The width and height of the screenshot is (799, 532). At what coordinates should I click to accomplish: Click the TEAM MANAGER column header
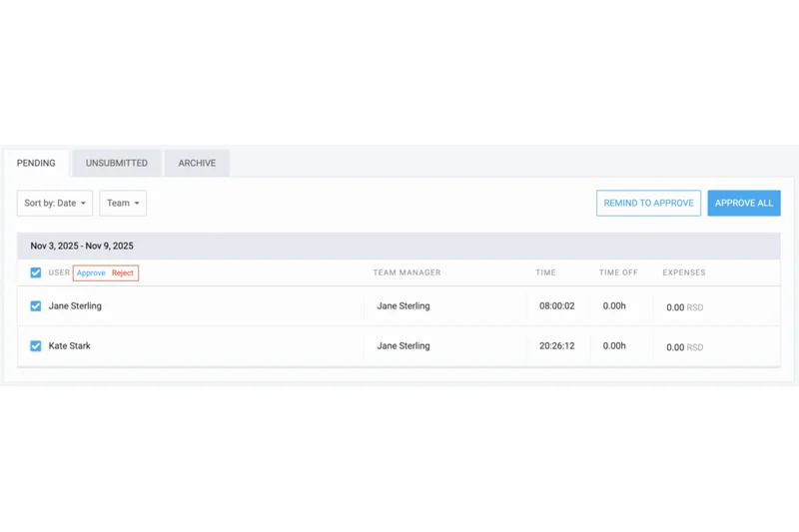406,272
